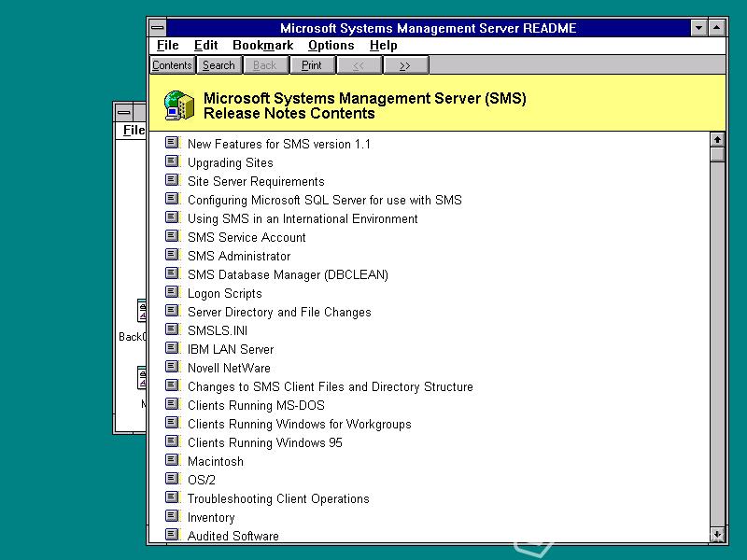Click the vertical scrollbar thumb
Image resolution: width=747 pixels, height=560 pixels.
click(717, 154)
